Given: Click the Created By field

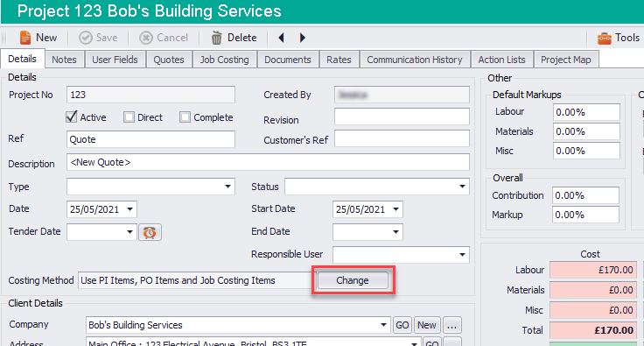Looking at the screenshot, I should 402,95.
